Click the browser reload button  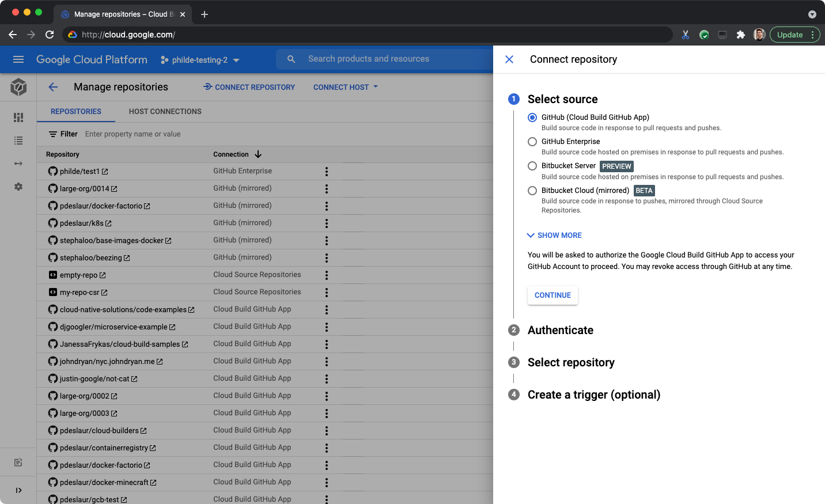click(x=50, y=35)
